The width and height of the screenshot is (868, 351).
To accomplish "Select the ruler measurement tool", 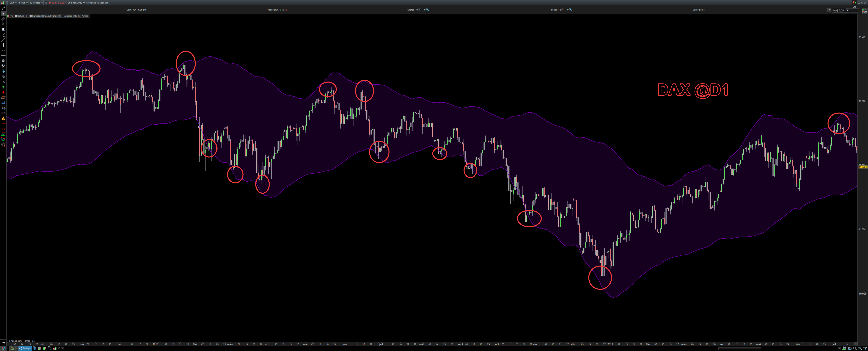I will click(3, 19).
